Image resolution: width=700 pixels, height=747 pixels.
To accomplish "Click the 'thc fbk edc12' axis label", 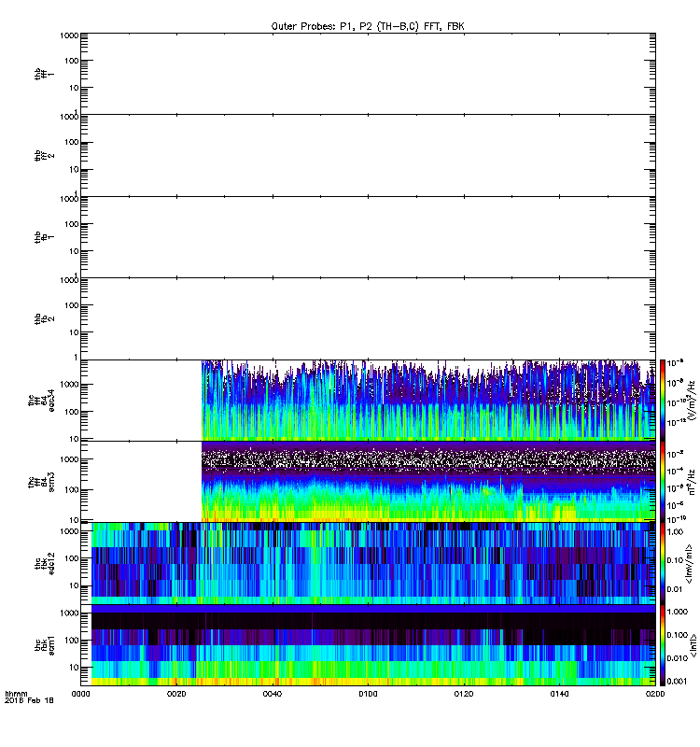I will [44, 564].
